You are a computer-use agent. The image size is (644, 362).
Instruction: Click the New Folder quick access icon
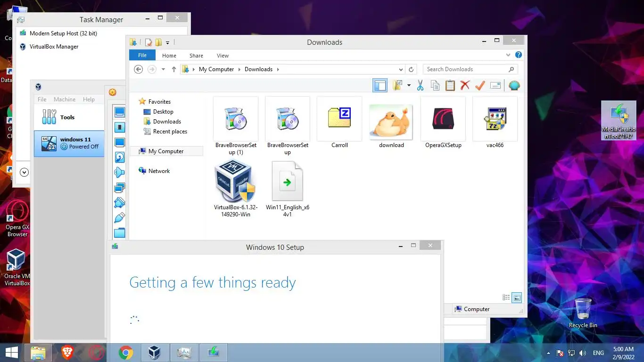[158, 42]
